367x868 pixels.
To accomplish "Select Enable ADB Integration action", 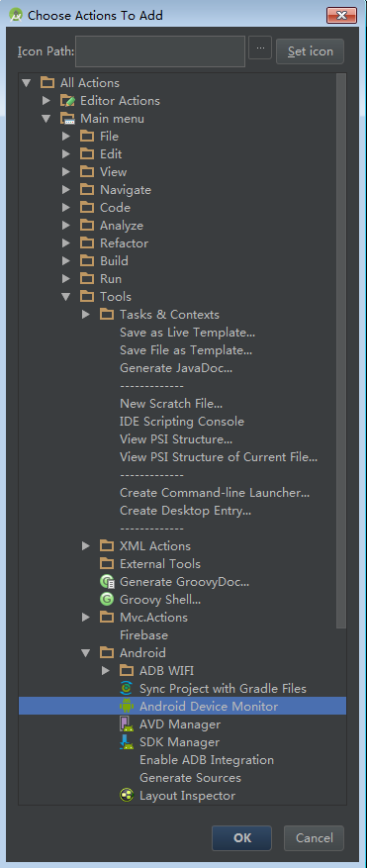I will 207,759.
